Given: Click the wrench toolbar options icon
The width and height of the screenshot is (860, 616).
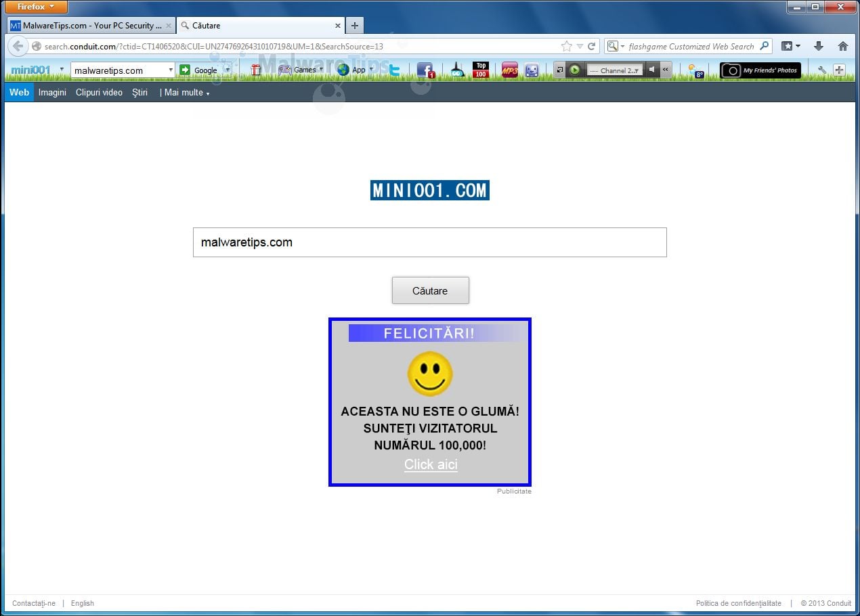Looking at the screenshot, I should [x=822, y=70].
